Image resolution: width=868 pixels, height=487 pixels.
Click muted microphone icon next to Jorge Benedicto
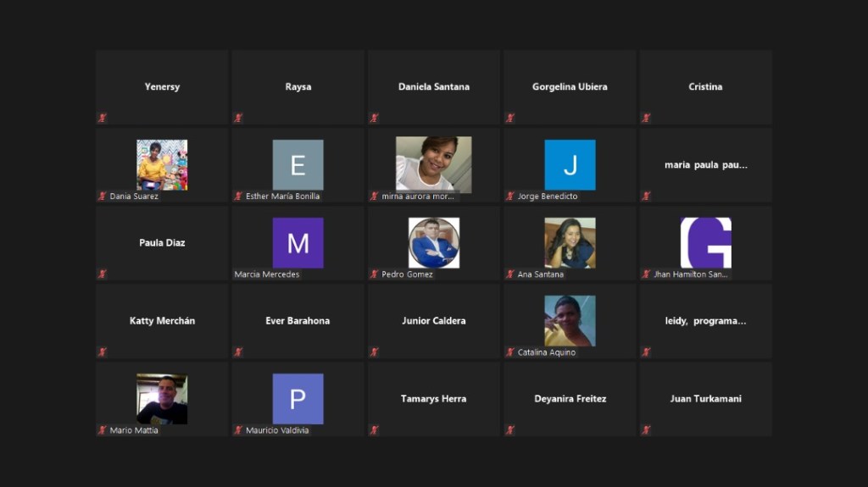click(510, 196)
